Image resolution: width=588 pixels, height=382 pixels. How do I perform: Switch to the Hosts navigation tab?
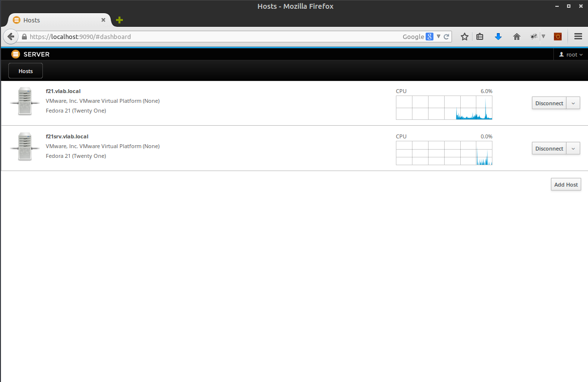pos(26,71)
